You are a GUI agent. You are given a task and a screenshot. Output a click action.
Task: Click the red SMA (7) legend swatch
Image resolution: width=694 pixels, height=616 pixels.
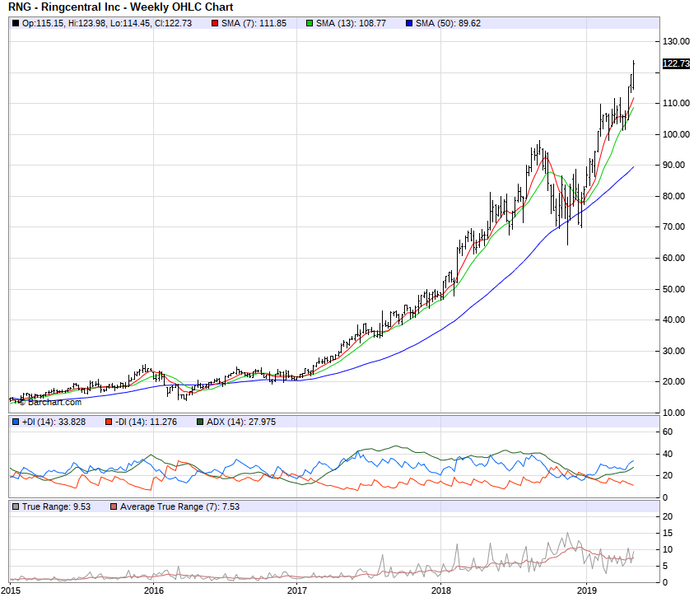215,24
